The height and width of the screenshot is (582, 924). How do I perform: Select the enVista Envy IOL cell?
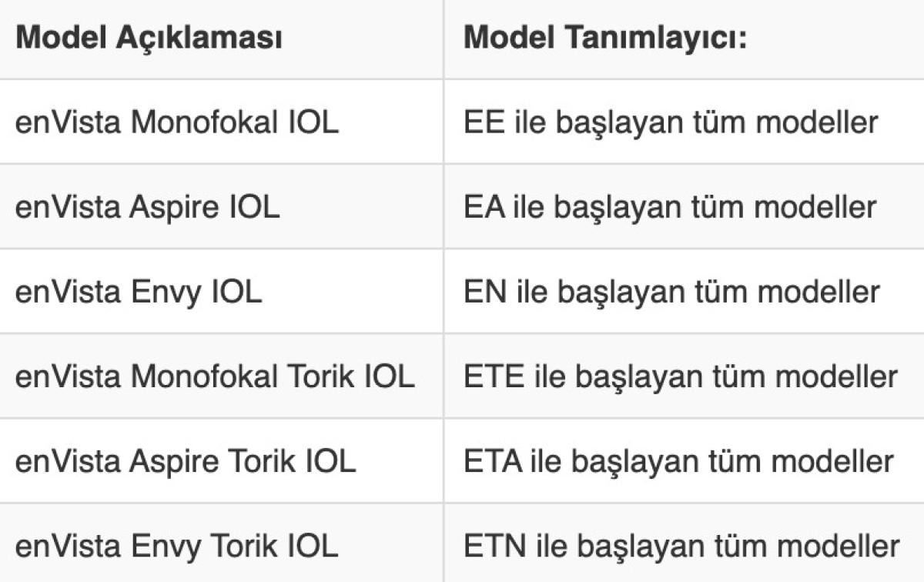139,292
